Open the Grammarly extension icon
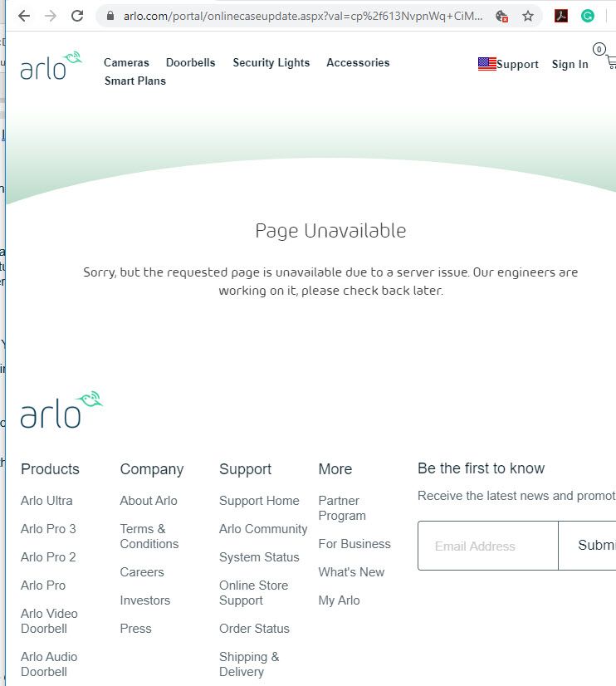The width and height of the screenshot is (616, 686). click(x=588, y=16)
